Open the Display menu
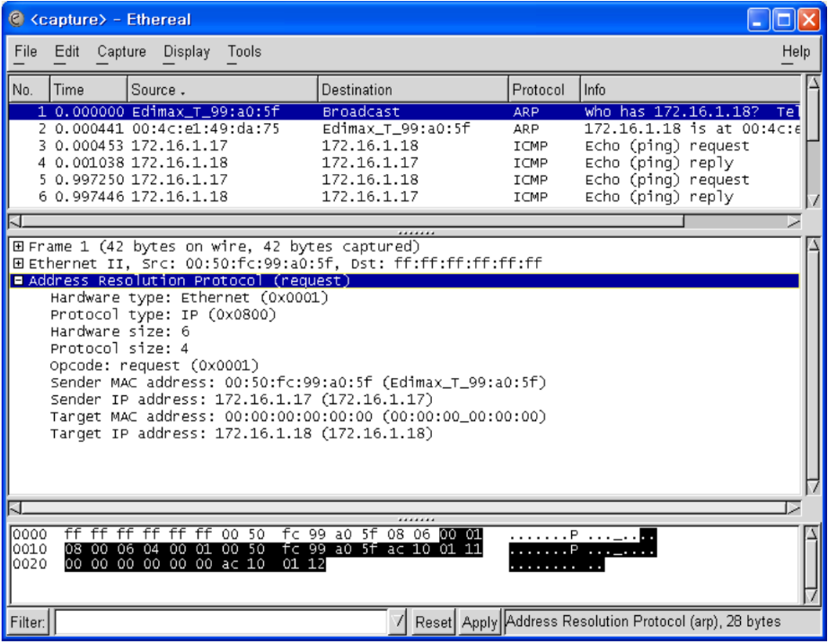Viewport: 828px width, 644px height. [x=187, y=52]
